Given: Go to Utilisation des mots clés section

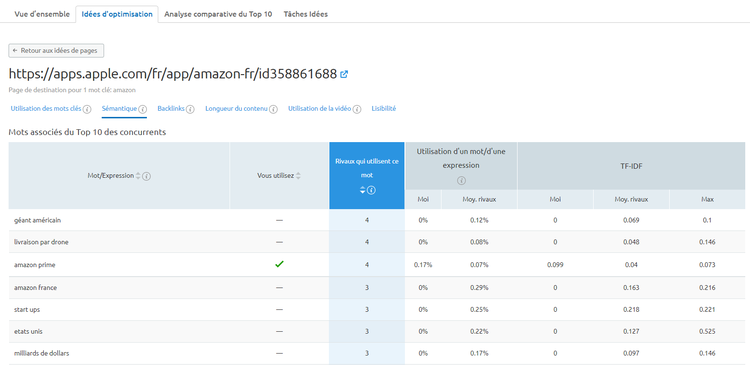Looking at the screenshot, I should coord(46,109).
